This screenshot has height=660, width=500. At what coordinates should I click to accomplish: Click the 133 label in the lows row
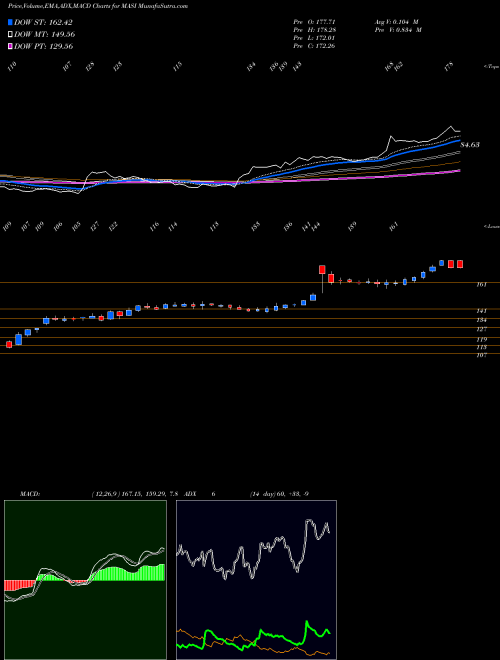click(255, 226)
